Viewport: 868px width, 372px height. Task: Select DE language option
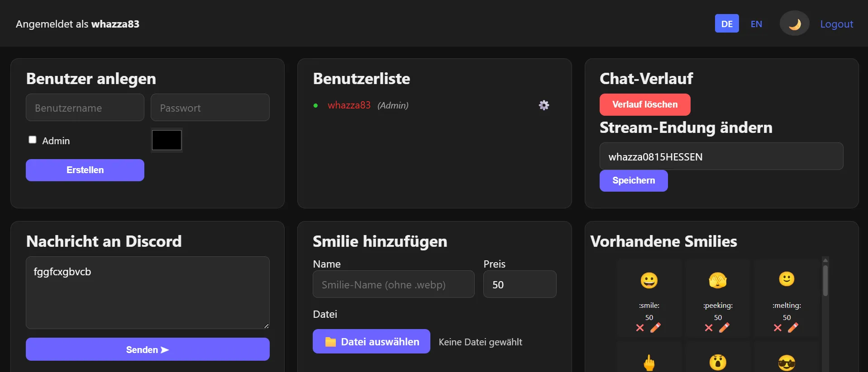coord(727,24)
